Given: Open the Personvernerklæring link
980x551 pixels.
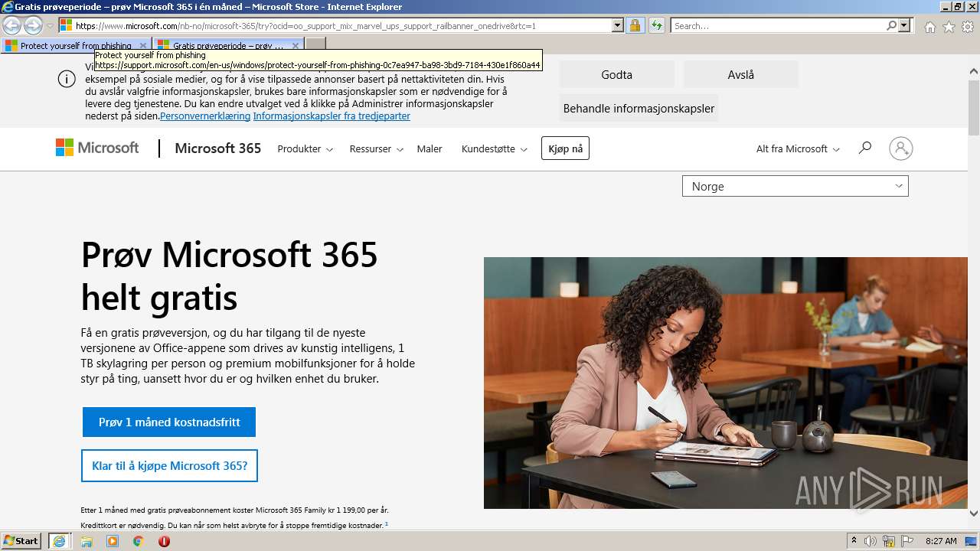Looking at the screenshot, I should 205,116.
